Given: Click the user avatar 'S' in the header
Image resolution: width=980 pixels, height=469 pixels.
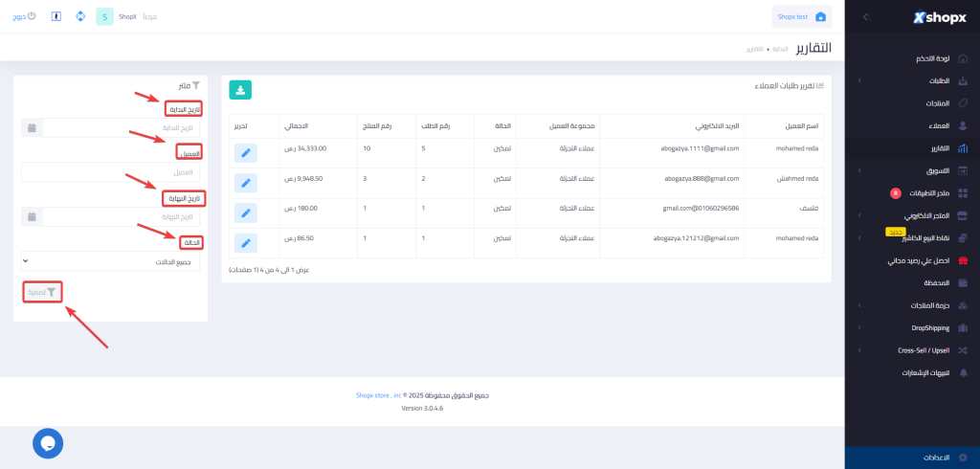Looking at the screenshot, I should click(104, 17).
